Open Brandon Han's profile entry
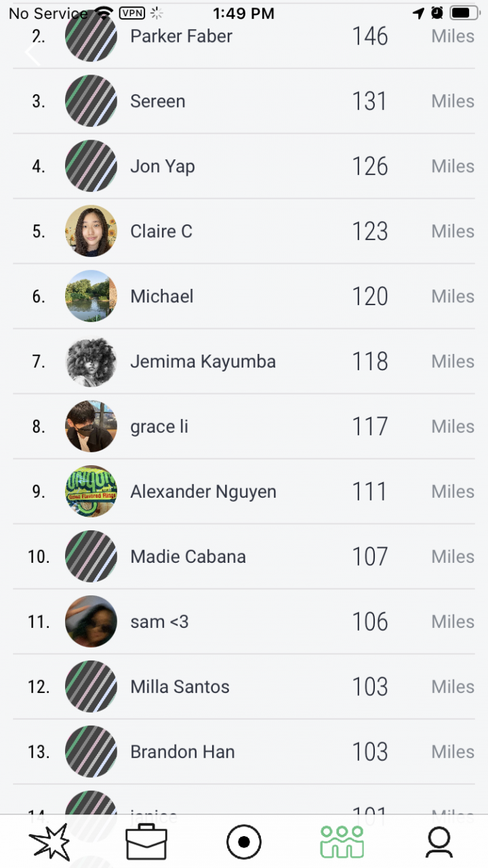This screenshot has height=868, width=488. (182, 752)
